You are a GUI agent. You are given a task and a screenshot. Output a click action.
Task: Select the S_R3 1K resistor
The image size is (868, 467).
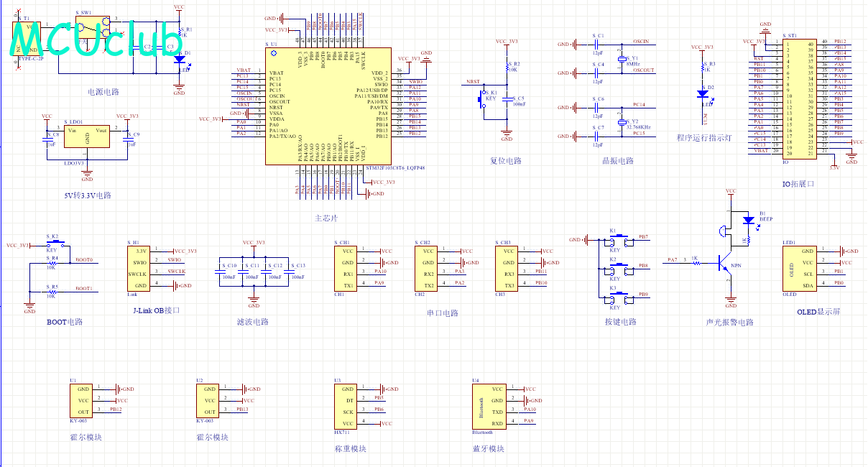click(x=702, y=66)
